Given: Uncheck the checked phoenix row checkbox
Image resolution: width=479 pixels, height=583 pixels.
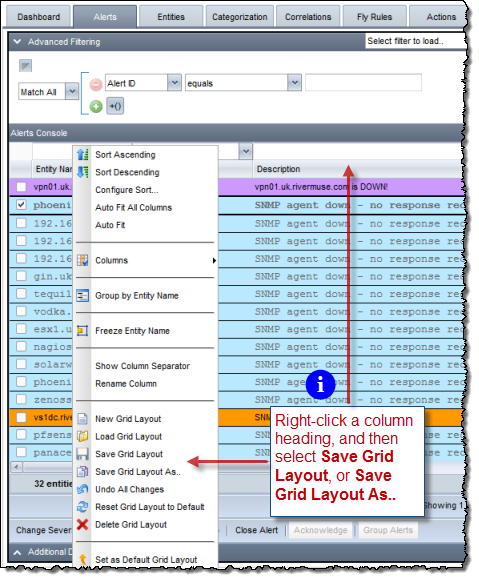Looking at the screenshot, I should (21, 204).
